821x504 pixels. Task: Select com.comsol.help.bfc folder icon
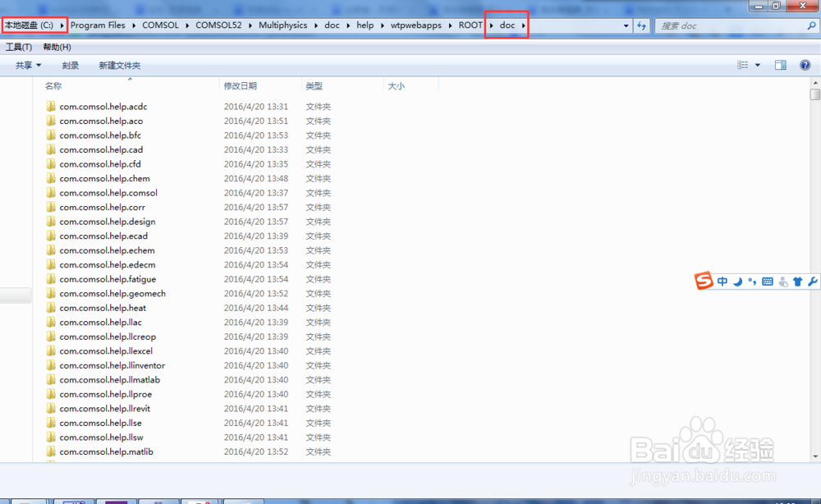[x=51, y=135]
